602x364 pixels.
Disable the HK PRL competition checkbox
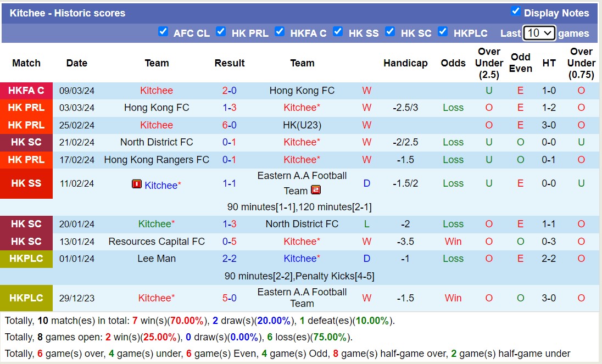[221, 32]
